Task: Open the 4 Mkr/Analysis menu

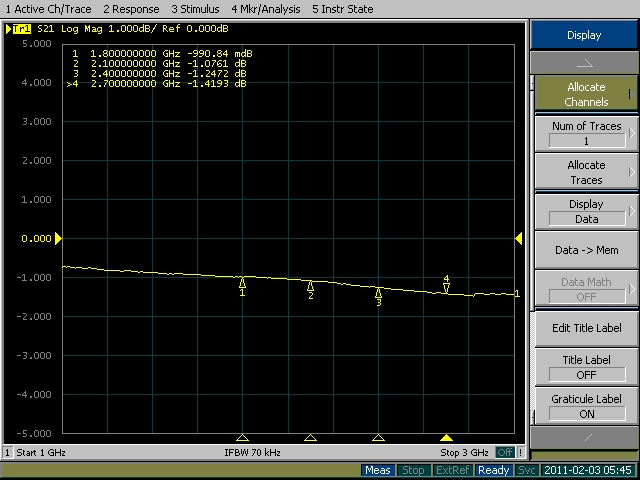Action: click(x=266, y=9)
